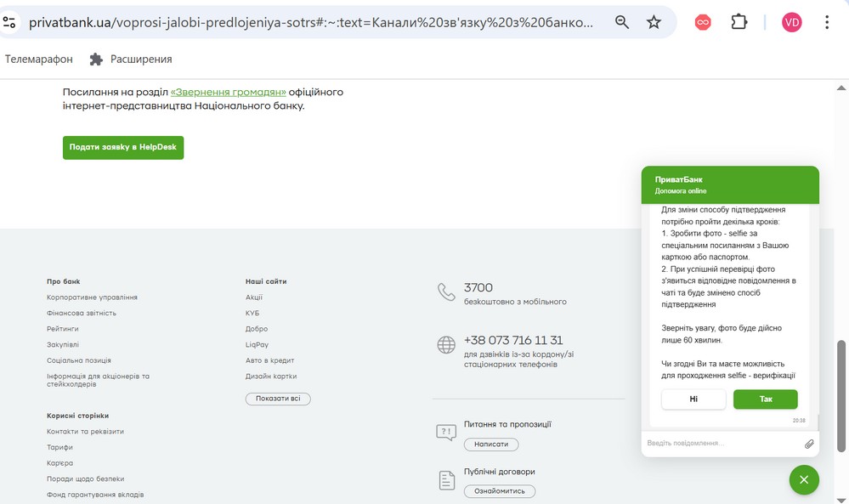Image resolution: width=849 pixels, height=504 pixels.
Task: Answer Ні in the chat
Action: pos(693,399)
